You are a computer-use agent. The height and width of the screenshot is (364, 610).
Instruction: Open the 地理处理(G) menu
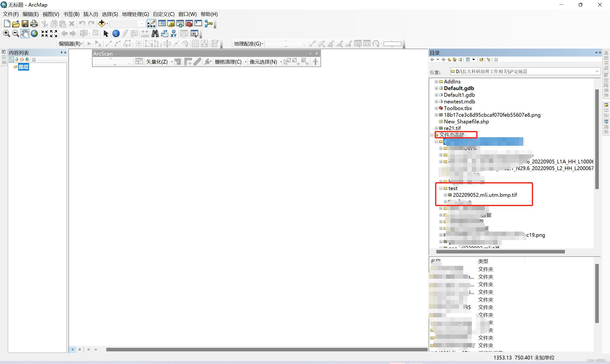tap(135, 14)
